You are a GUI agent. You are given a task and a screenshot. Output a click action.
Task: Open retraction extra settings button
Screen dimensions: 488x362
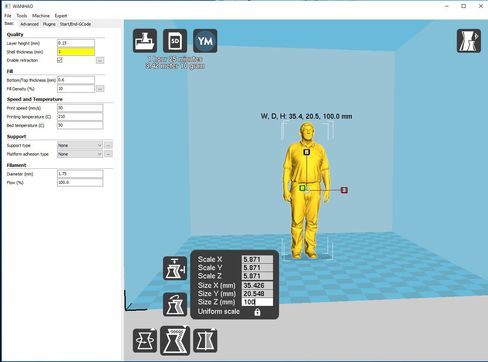tap(100, 60)
